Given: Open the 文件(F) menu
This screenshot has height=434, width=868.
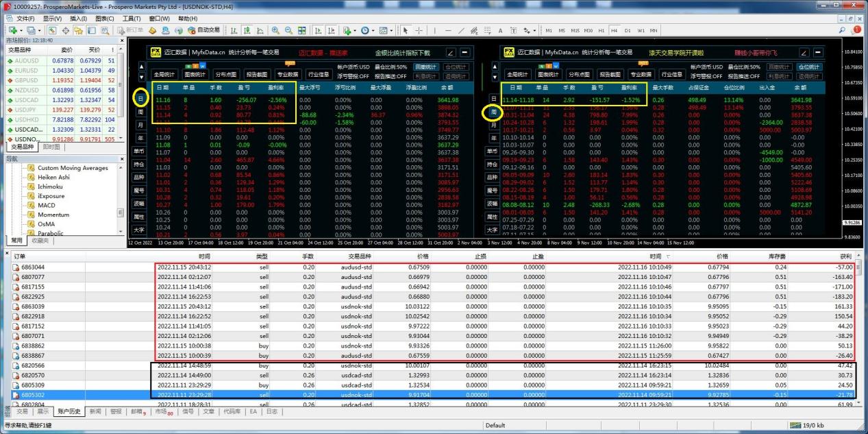Looking at the screenshot, I should (x=25, y=19).
